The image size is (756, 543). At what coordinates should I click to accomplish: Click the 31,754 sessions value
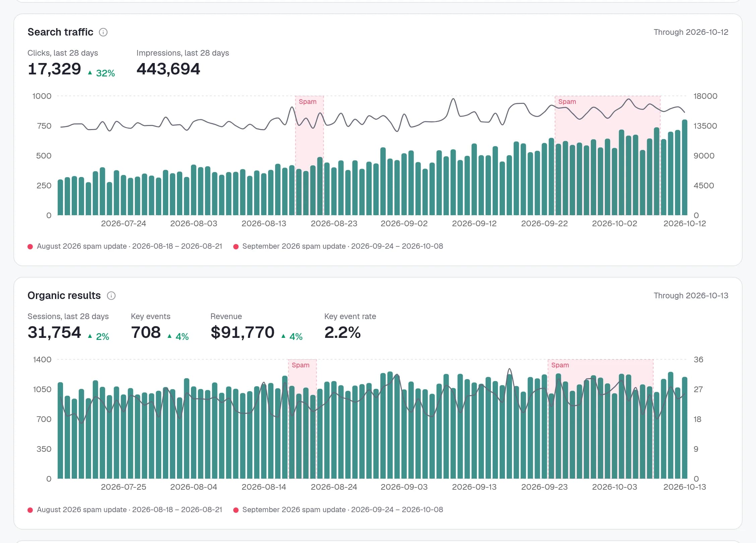54,333
